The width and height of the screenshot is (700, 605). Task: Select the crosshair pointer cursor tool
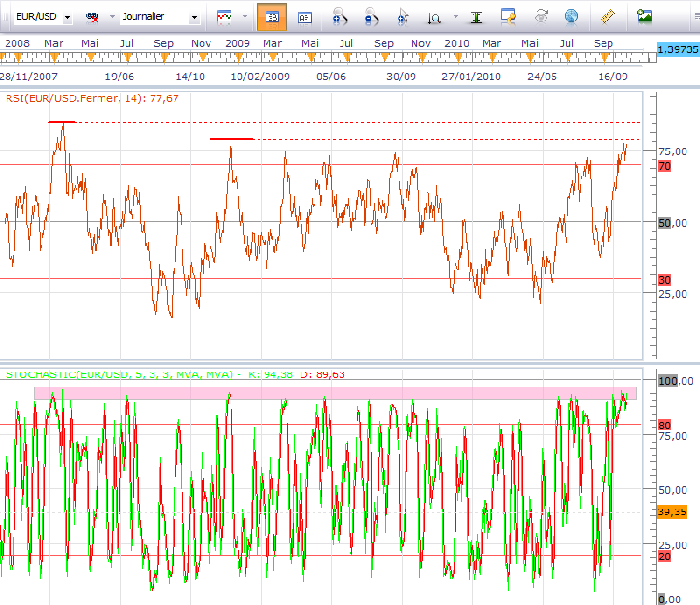tap(402, 17)
